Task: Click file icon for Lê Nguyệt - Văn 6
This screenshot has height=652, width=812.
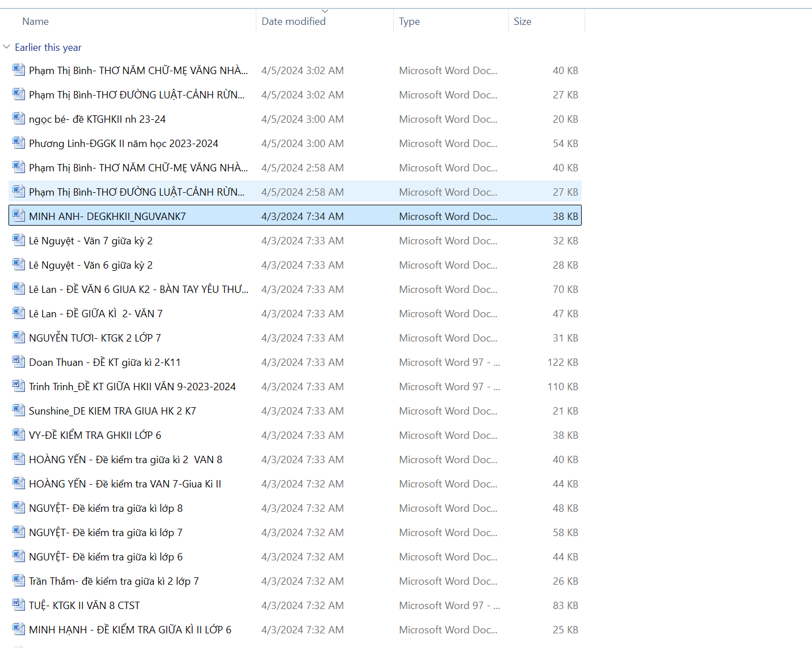Action: pyautogui.click(x=19, y=265)
